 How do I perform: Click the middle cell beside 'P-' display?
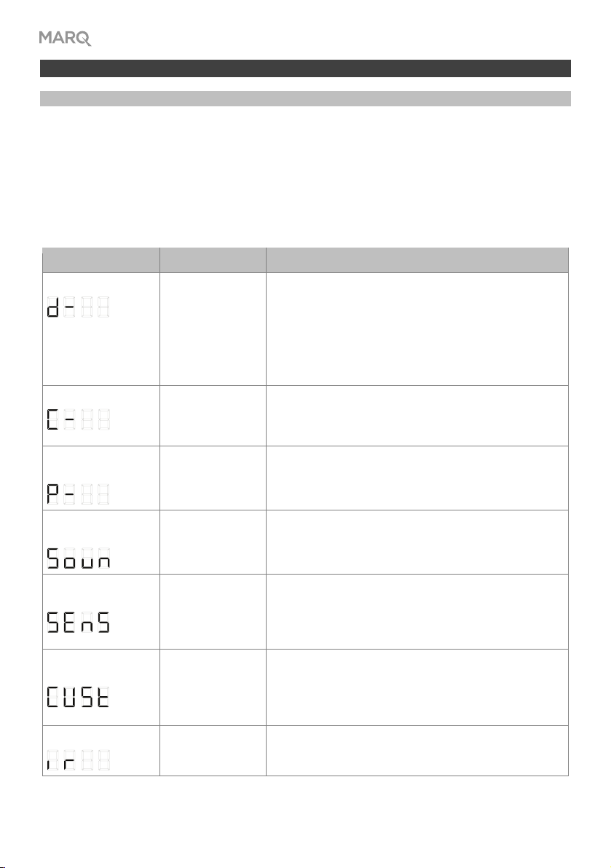213,478
